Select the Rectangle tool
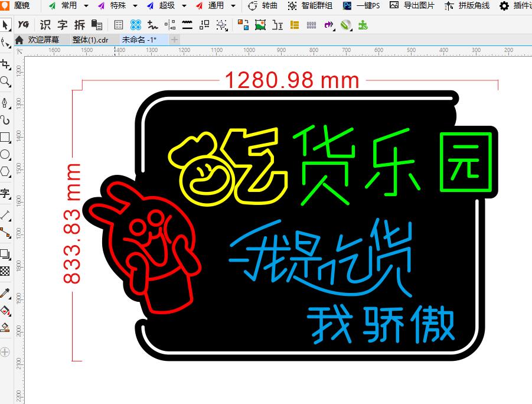This screenshot has height=404, width=532. pyautogui.click(x=5, y=137)
